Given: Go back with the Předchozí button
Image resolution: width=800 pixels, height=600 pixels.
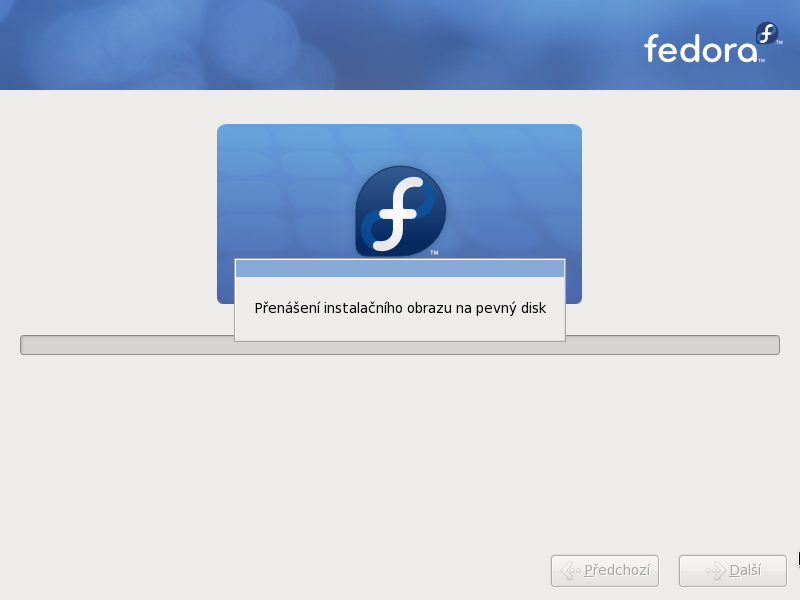Looking at the screenshot, I should coord(605,570).
